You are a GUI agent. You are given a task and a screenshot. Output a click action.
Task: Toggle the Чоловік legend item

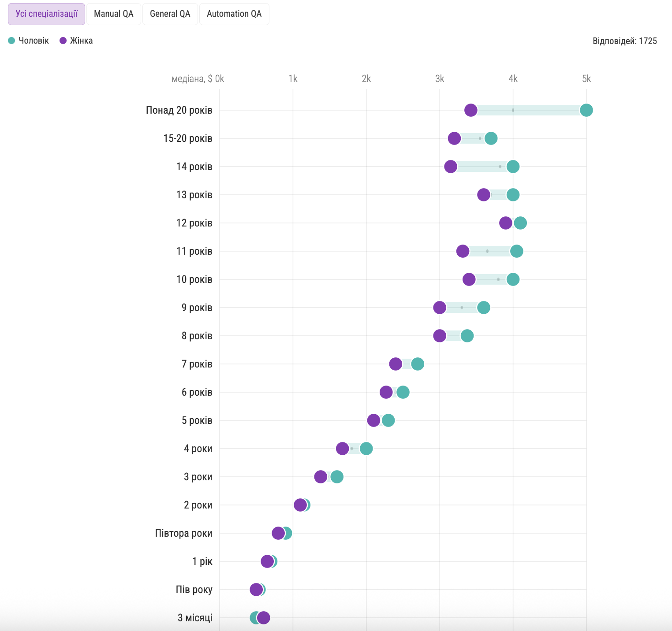point(29,41)
